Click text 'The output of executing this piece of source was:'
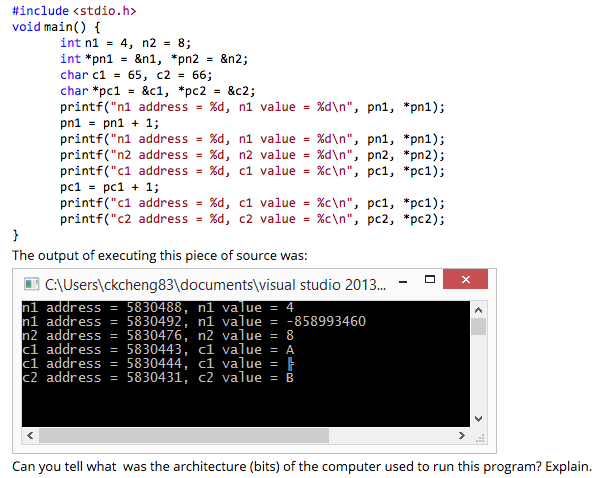 pyautogui.click(x=160, y=256)
